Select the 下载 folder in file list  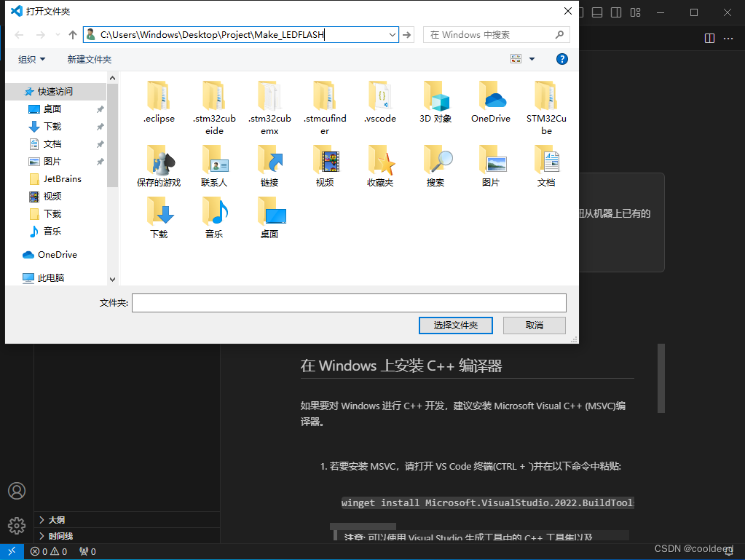point(159,218)
